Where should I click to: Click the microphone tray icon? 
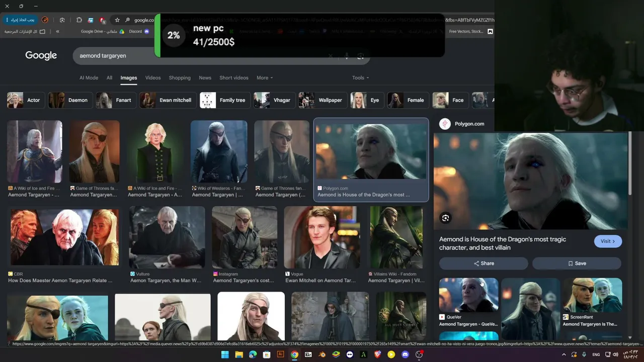(584, 354)
